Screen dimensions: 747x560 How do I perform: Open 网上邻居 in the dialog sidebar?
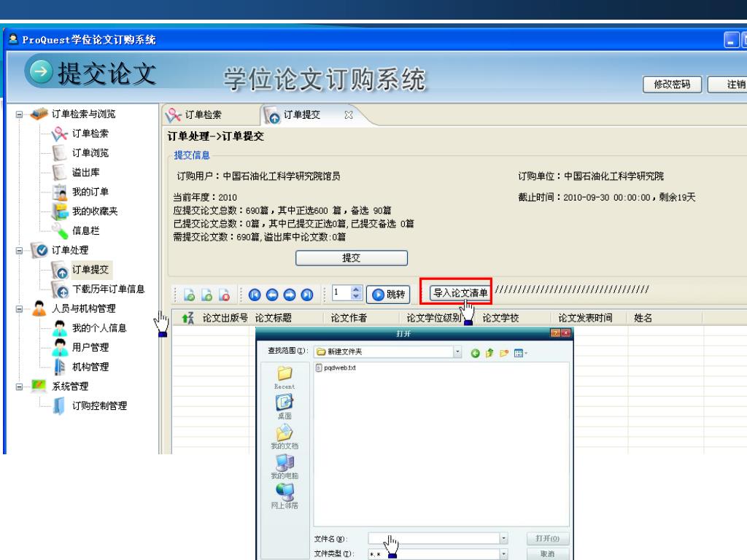285,496
